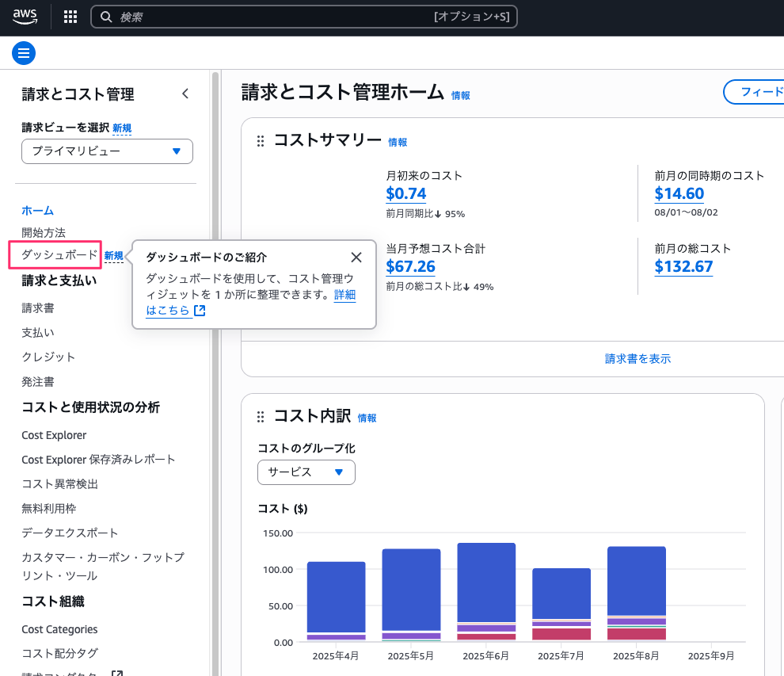Screen dimensions: 784x676
Task: Open Cost Explorer 保存済みレポート
Action: pos(98,460)
